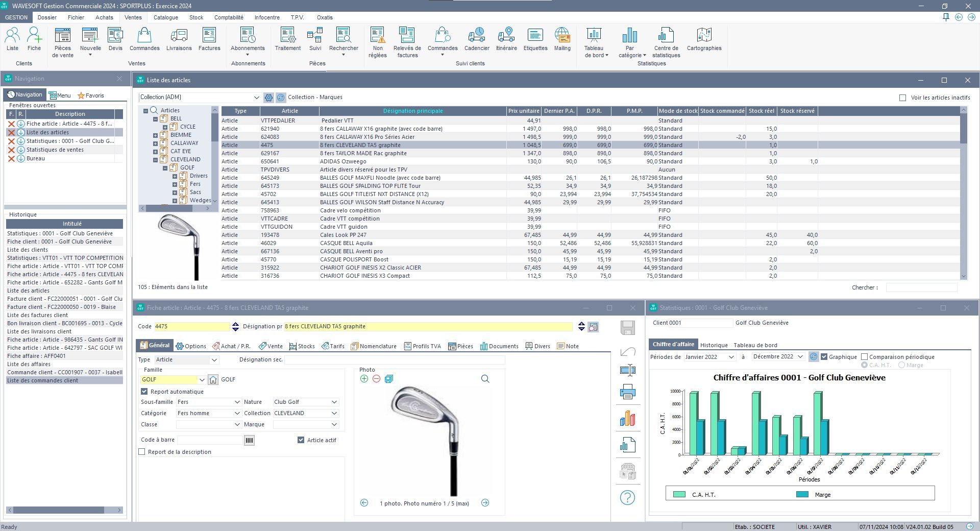Open Pièces de vente in ribbon
This screenshot has height=531, width=980.
coord(63,42)
